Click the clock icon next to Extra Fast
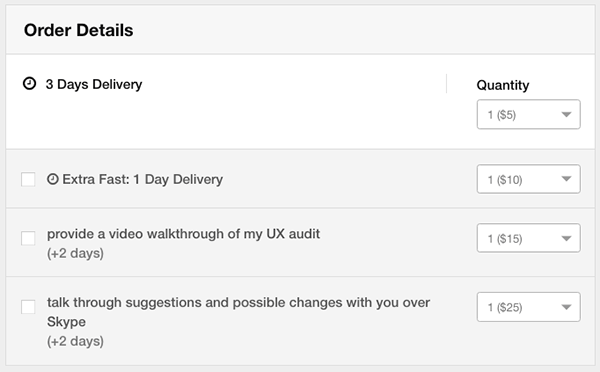This screenshot has height=372, width=600. coord(53,179)
